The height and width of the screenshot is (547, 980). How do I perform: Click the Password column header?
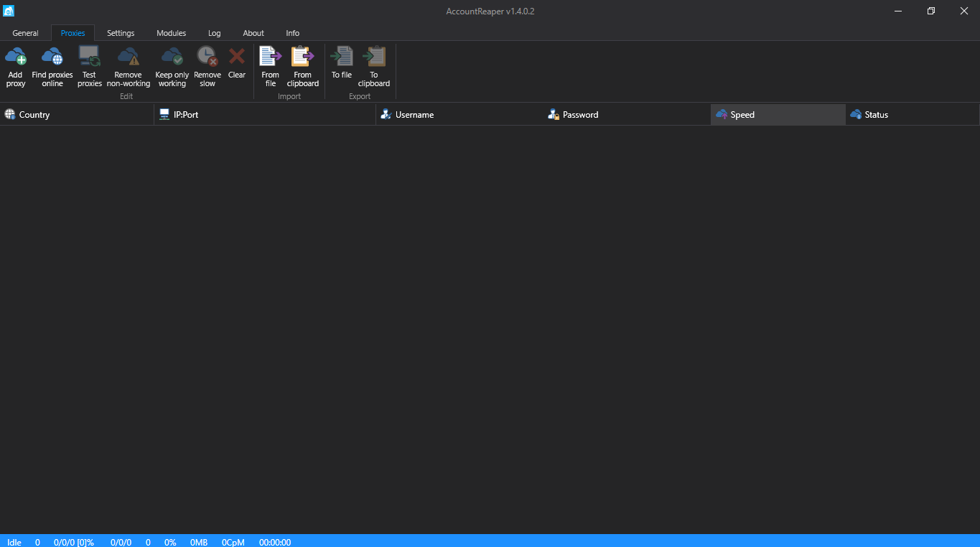point(627,115)
